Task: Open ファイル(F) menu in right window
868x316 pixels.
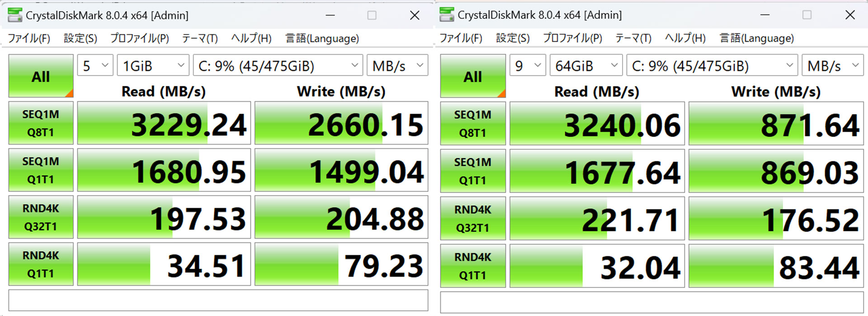Action: coord(461,38)
